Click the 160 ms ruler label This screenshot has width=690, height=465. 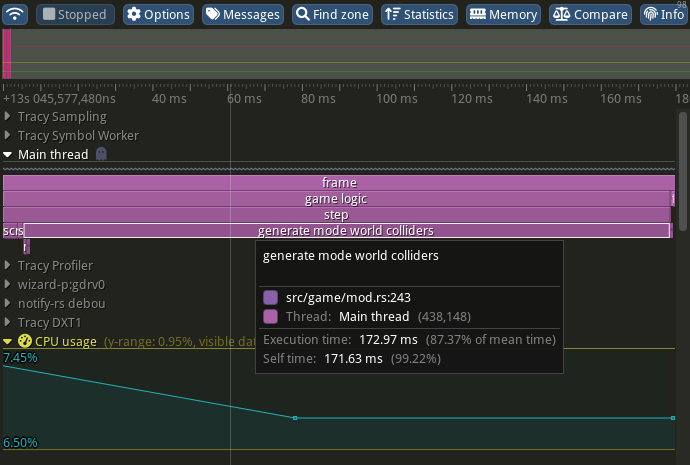click(621, 99)
